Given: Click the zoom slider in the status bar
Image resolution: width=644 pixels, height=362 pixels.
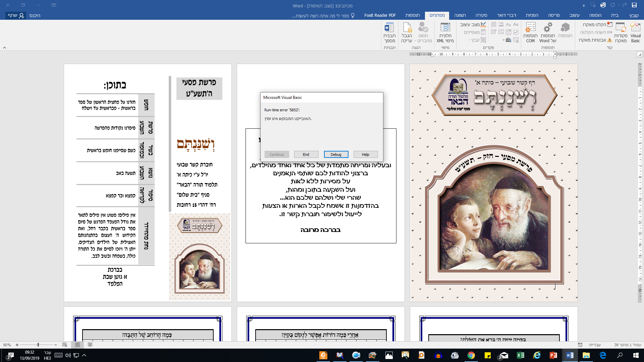Looking at the screenshot, I should point(38,345).
